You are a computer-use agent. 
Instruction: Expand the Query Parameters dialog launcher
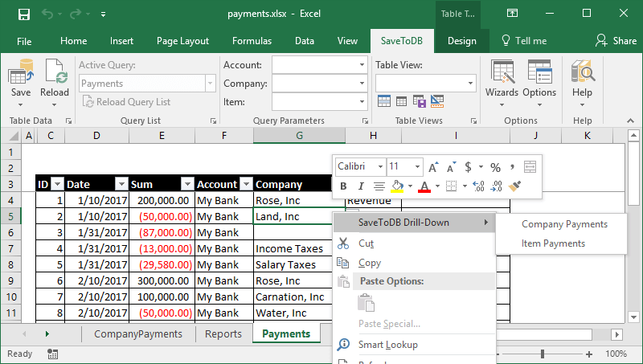click(365, 121)
